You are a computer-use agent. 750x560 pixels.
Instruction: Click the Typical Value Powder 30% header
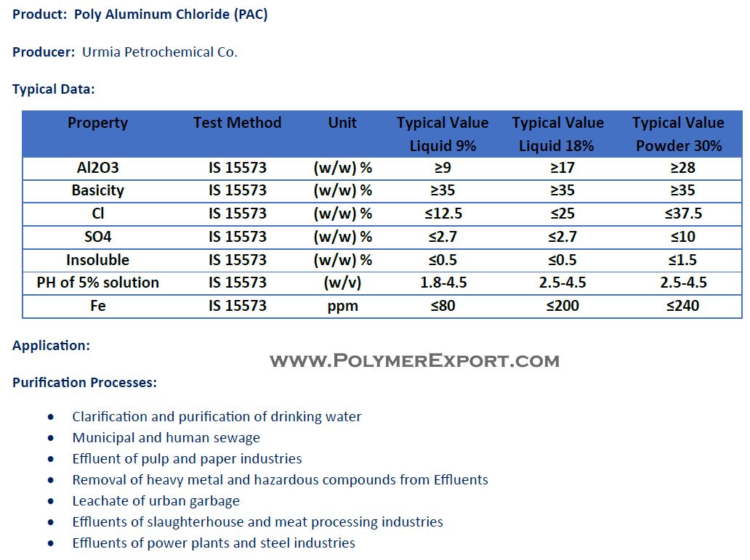[x=678, y=134]
